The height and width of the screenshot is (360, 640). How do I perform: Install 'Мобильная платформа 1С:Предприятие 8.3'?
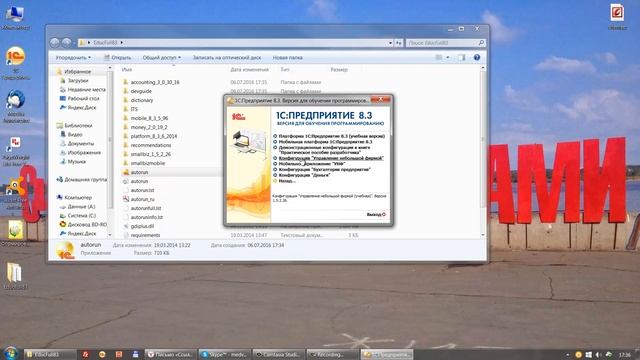325,142
